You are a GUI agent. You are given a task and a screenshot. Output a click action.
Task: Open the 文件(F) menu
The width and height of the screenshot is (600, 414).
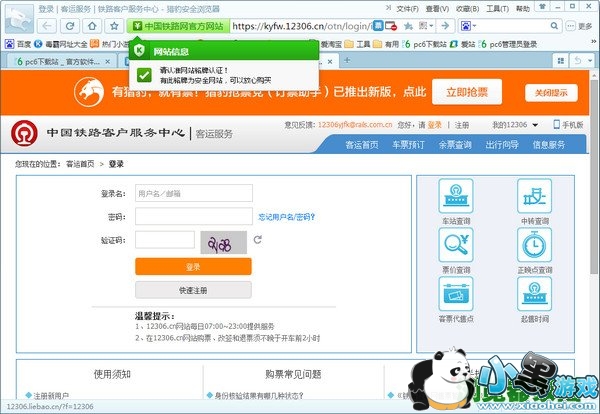[407, 8]
